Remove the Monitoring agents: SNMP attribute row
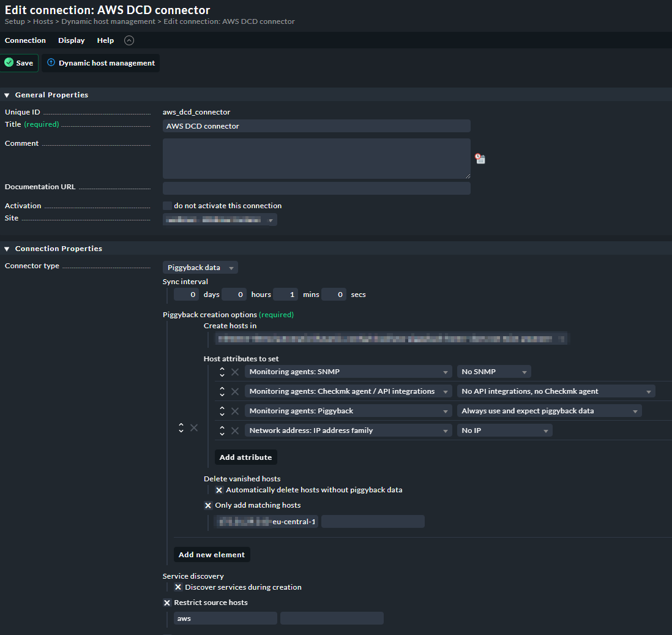 pyautogui.click(x=235, y=372)
